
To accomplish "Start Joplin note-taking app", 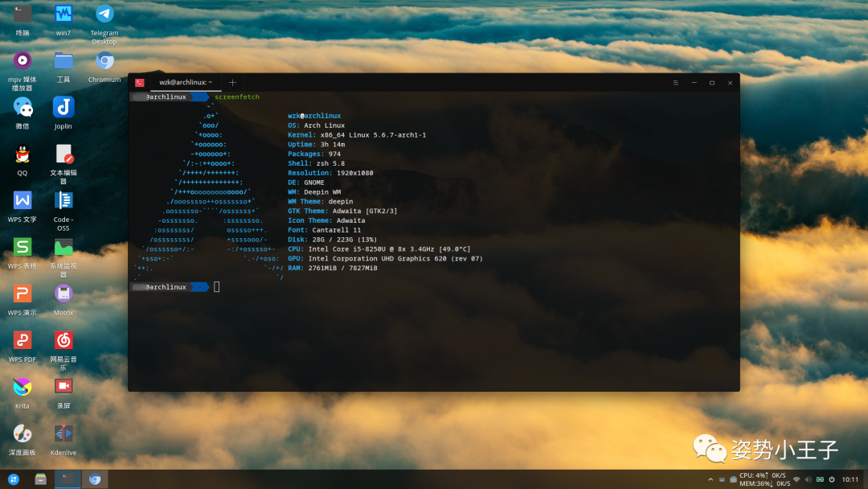I will point(63,106).
